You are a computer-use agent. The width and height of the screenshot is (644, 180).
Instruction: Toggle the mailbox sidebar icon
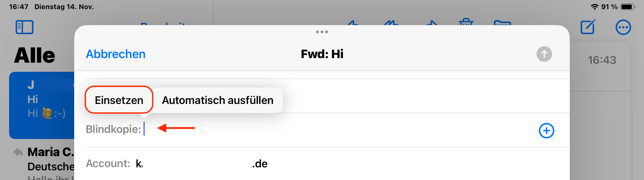point(24,27)
